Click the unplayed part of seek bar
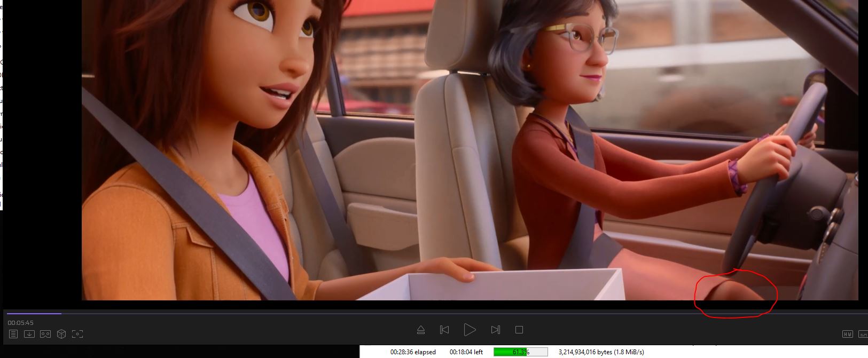The width and height of the screenshot is (868, 358). 427,313
